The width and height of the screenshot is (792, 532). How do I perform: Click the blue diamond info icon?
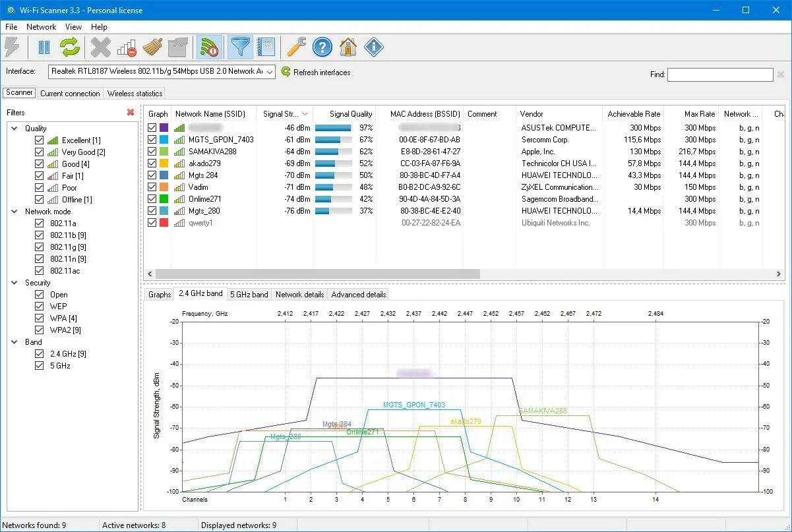tap(374, 47)
